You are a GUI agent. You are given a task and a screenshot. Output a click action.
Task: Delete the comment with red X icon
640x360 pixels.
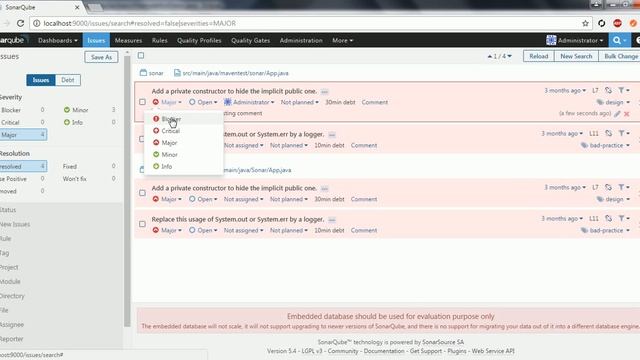(x=627, y=114)
